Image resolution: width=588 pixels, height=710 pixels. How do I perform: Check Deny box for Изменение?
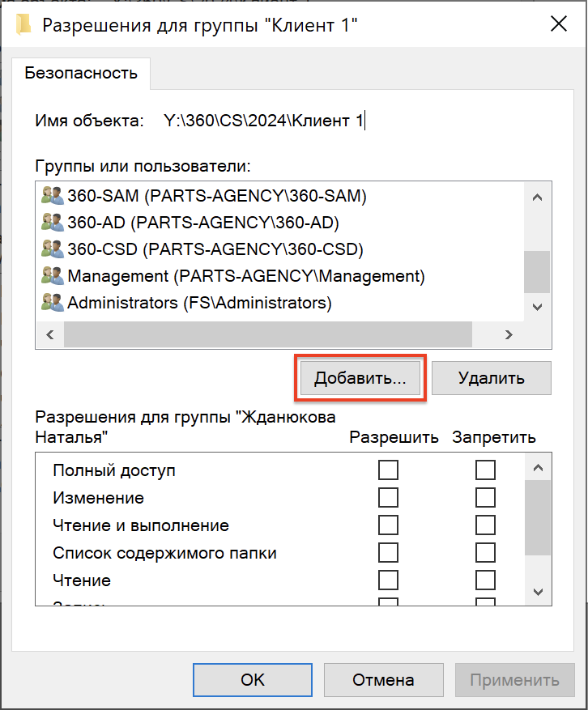pyautogui.click(x=485, y=497)
